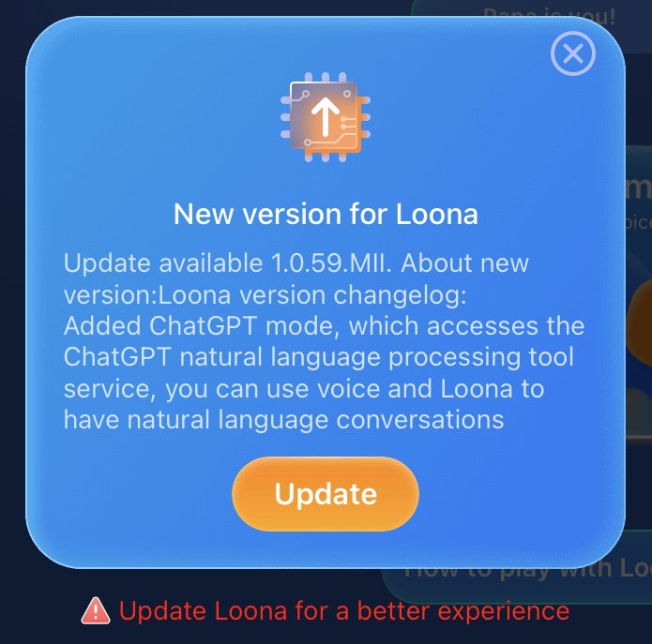
Task: Close the Loona update dialog
Action: (573, 53)
